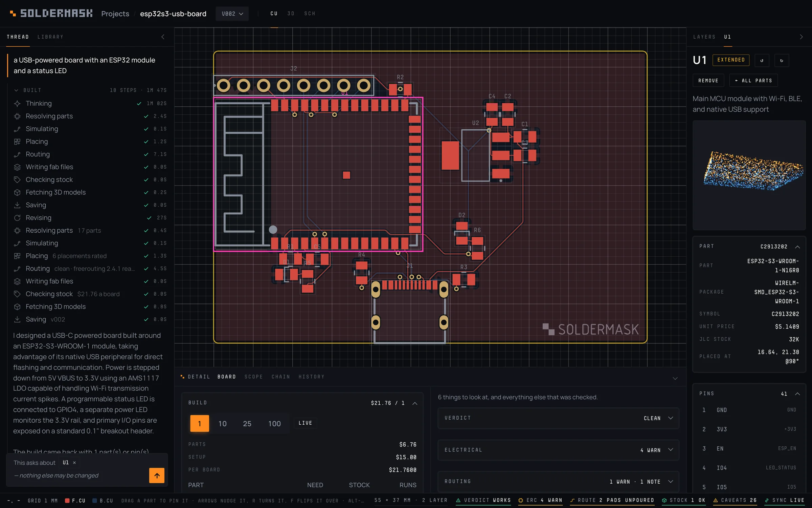Viewport: 812px width, 508px height.
Task: Click the ERC 4 warn status icon
Action: click(521, 500)
